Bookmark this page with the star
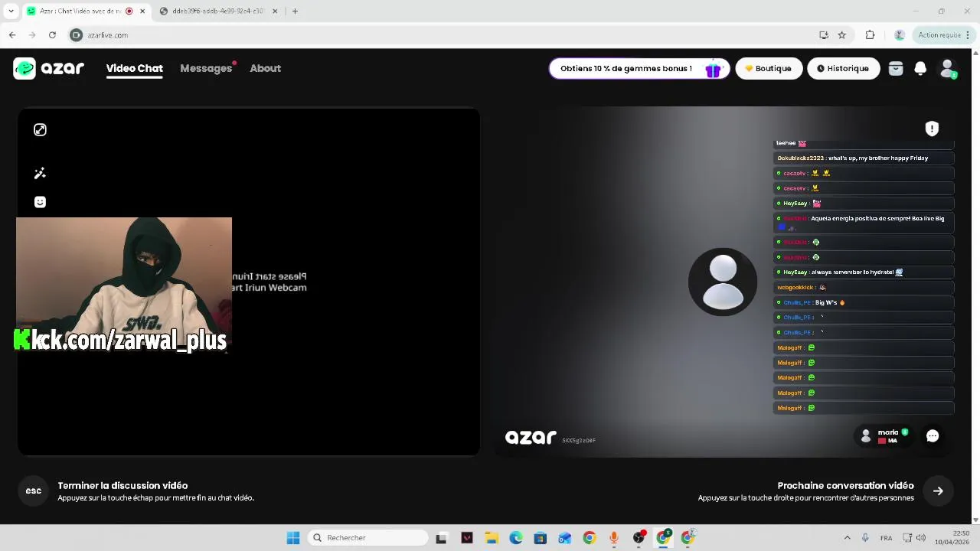Screen dimensions: 980x551 point(841,34)
